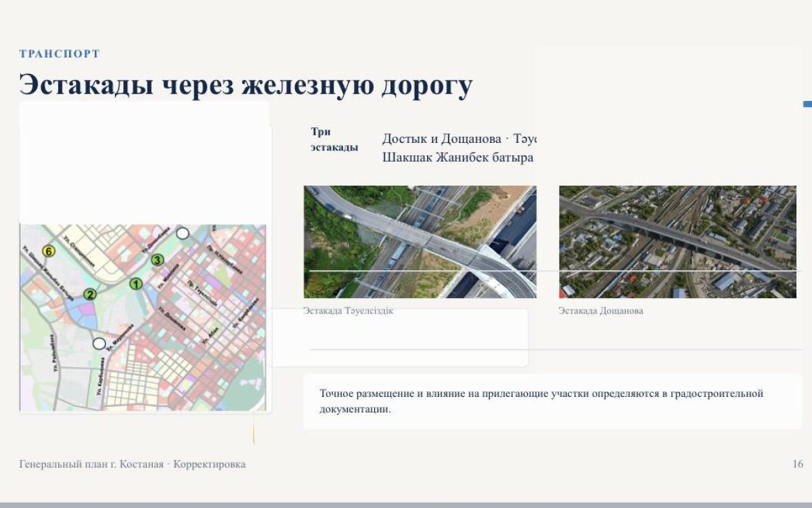Click caption 'Эстакада Тәуелсіздік'
The image size is (812, 508).
pos(348,311)
